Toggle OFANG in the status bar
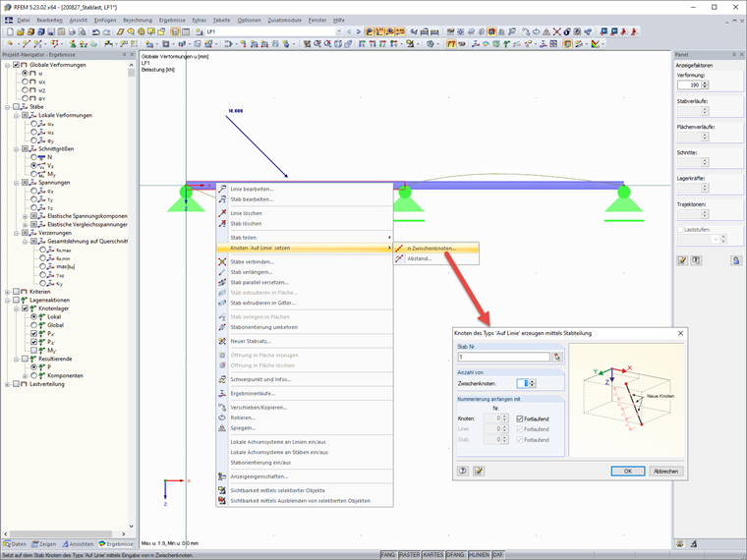The width and height of the screenshot is (747, 560). click(455, 555)
